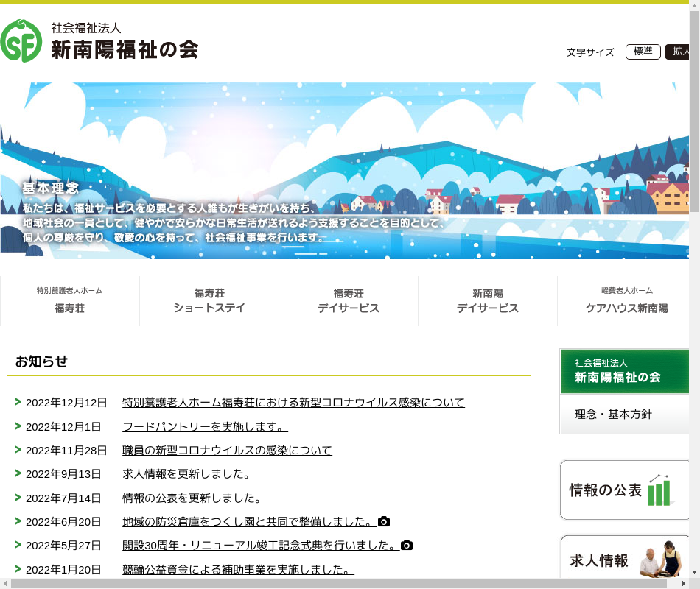Screen dimensions: 700x589
Task: Click the bar chart icon on 情報の公表
Action: pyautogui.click(x=661, y=490)
